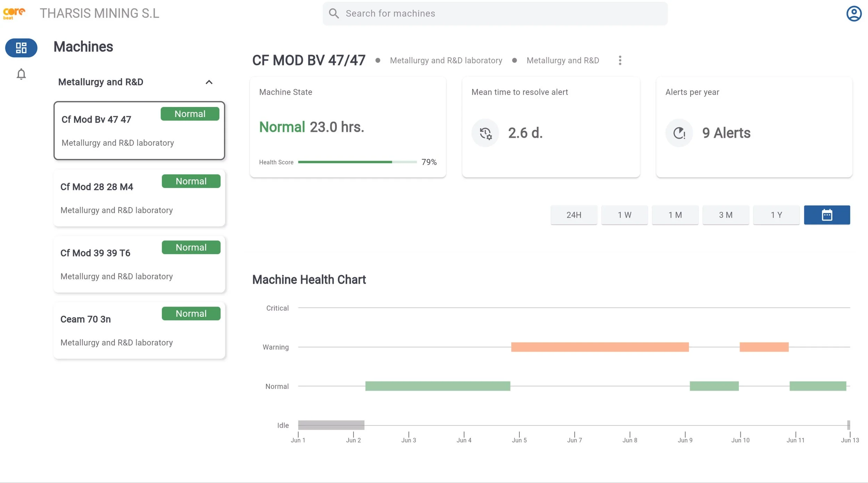This screenshot has width=868, height=483.
Task: Open the alerts bell icon
Action: (21, 74)
